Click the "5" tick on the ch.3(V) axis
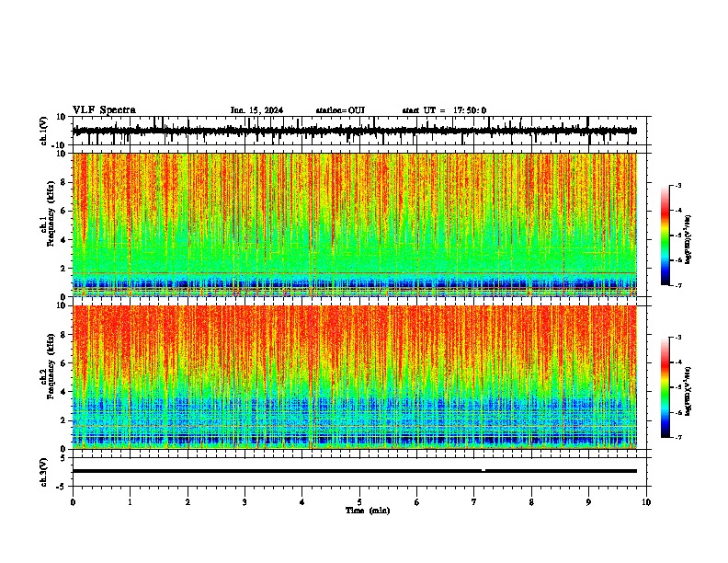 63,457
